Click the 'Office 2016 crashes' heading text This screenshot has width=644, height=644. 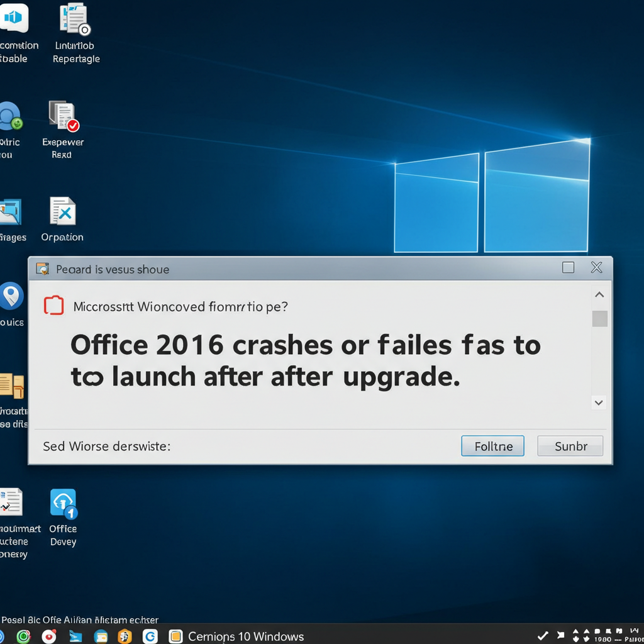[306, 360]
